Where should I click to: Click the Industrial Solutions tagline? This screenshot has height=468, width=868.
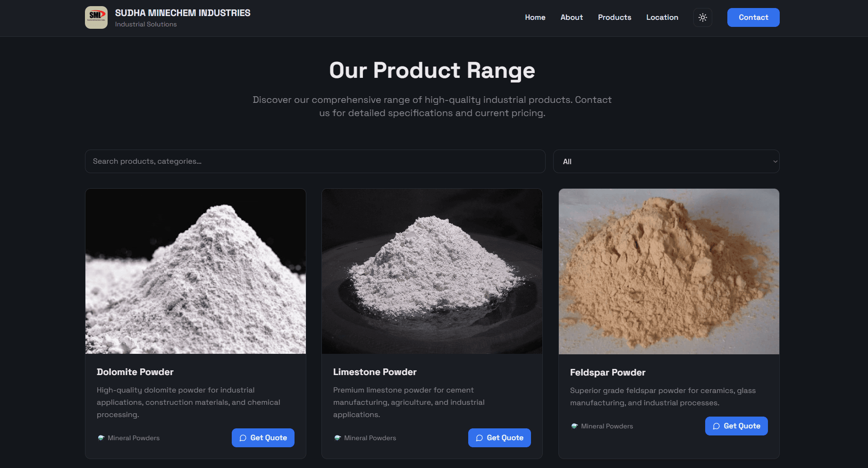pos(146,24)
